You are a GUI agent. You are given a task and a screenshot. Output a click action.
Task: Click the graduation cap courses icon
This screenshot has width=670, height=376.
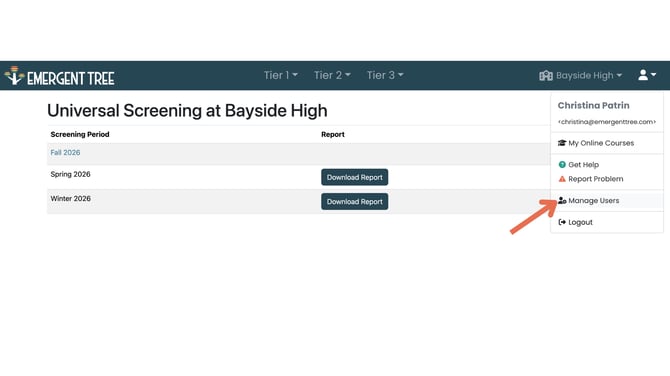click(562, 143)
